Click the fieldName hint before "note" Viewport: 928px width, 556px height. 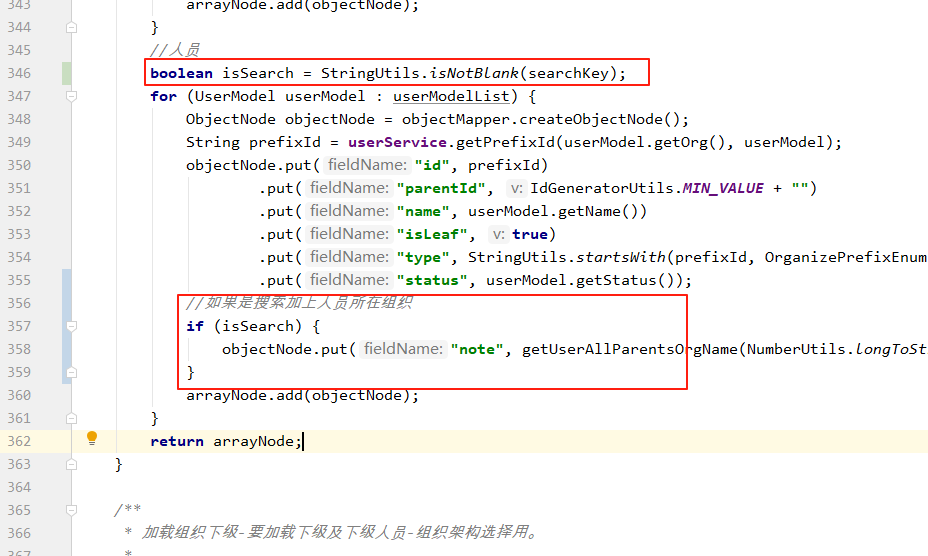coord(402,349)
